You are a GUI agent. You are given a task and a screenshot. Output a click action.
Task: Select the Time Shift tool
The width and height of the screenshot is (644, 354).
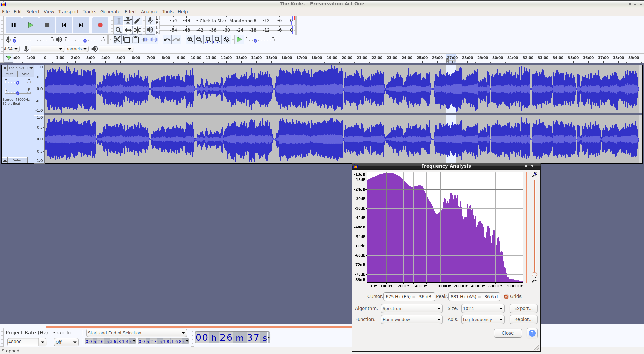(128, 30)
